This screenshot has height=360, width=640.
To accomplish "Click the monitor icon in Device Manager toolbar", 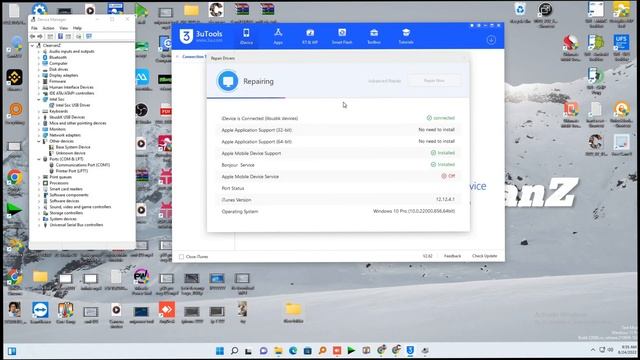I will (89, 36).
